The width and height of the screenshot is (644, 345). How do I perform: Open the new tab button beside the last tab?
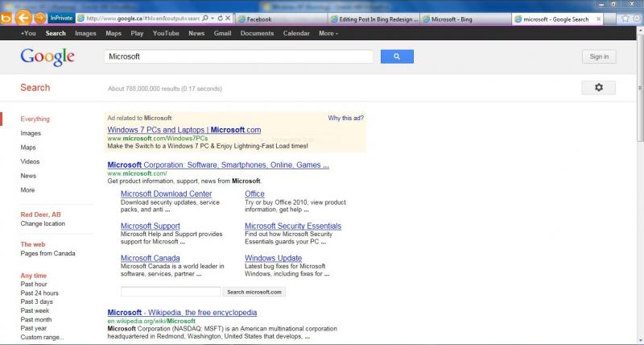click(610, 19)
